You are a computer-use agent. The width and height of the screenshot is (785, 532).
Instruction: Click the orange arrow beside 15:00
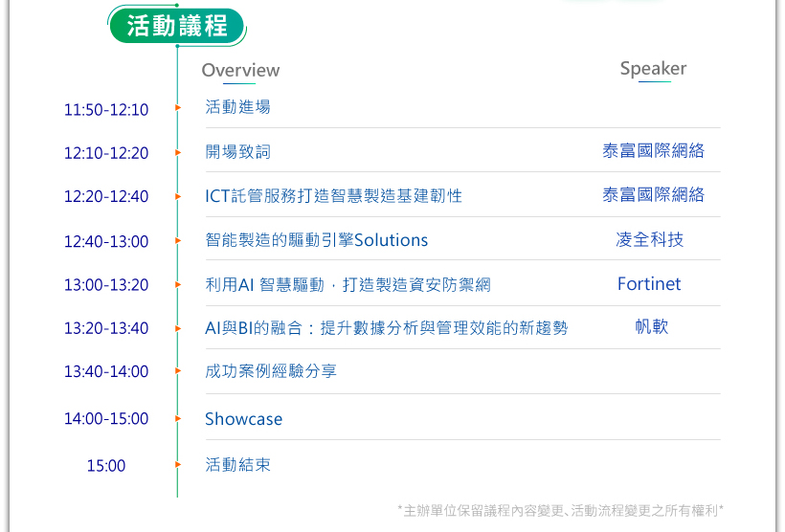178,465
